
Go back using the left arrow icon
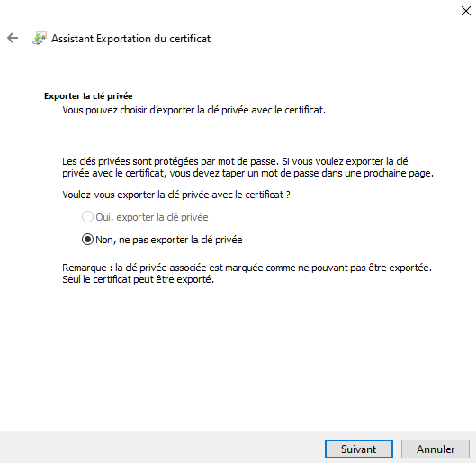coord(13,38)
